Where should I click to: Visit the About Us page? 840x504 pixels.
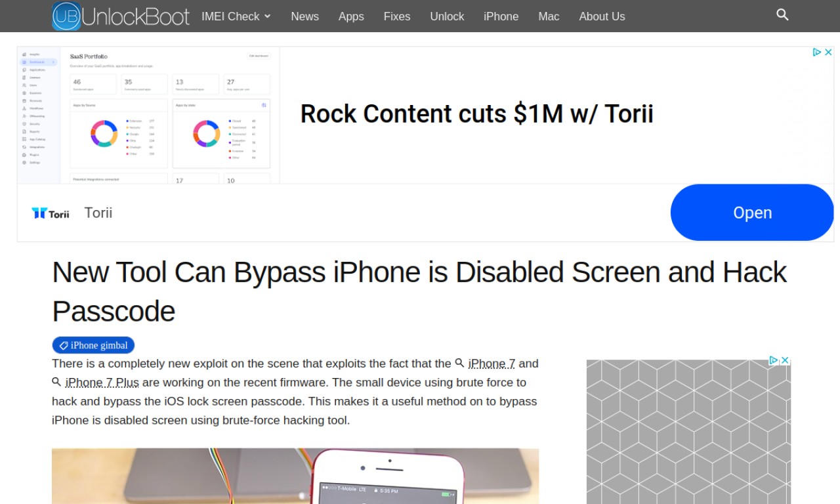point(602,16)
